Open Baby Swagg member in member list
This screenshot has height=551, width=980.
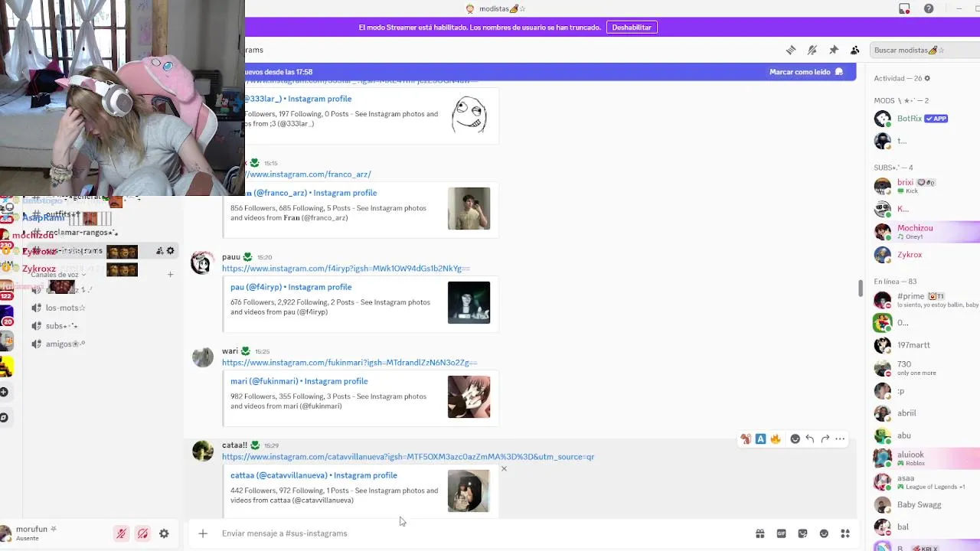tap(925, 504)
